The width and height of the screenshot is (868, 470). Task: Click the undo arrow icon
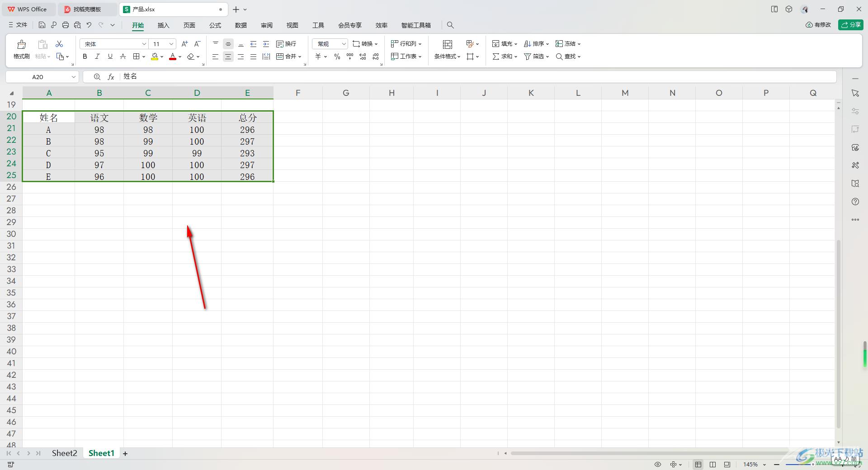89,25
